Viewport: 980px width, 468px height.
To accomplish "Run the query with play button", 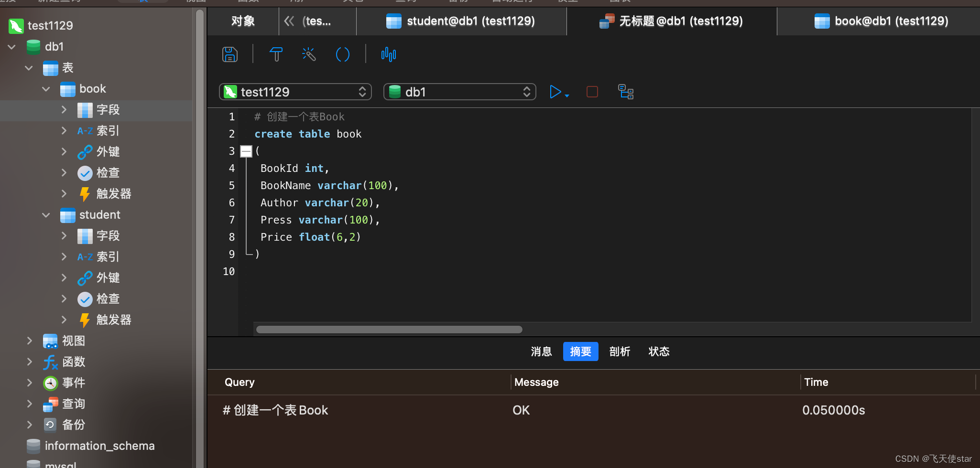I will click(555, 92).
